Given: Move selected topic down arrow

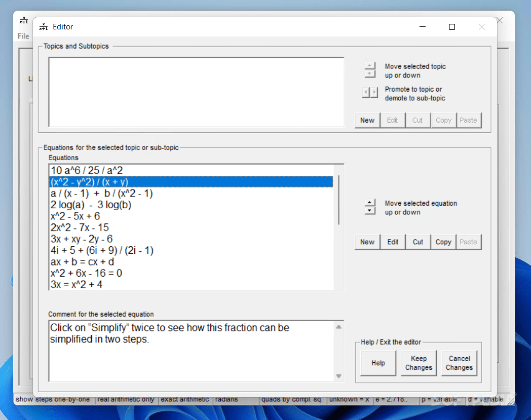Looking at the screenshot, I should point(370,73).
